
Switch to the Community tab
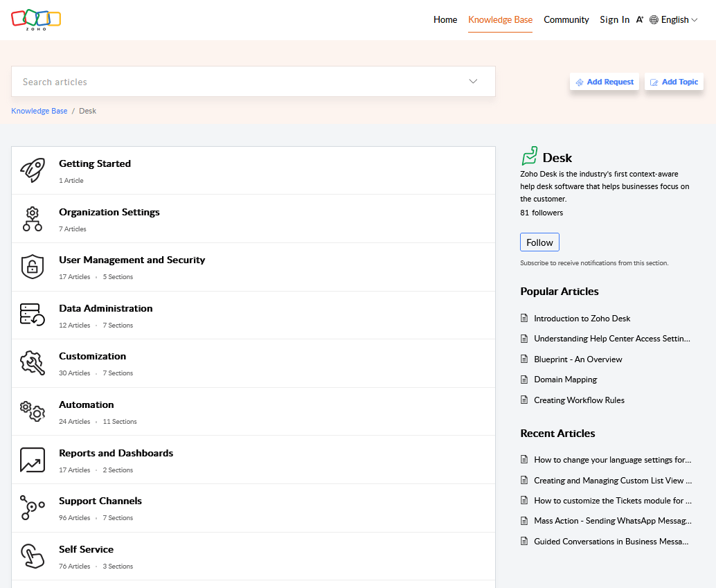coord(566,19)
